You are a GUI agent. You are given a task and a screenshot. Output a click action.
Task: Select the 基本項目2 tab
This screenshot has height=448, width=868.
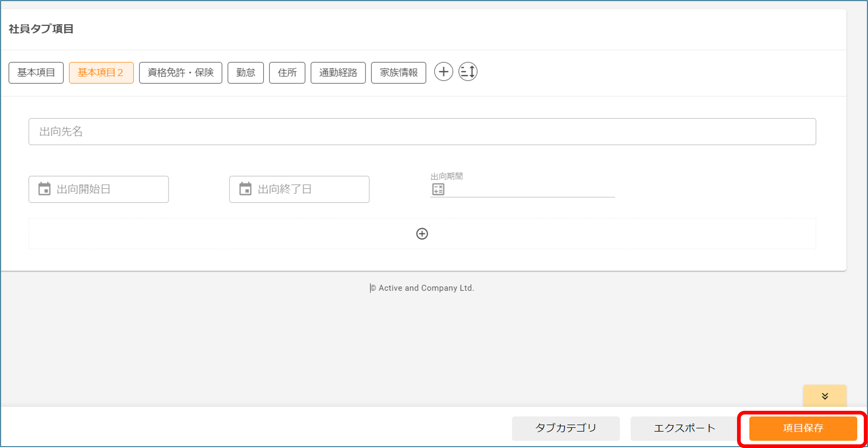[x=101, y=73]
